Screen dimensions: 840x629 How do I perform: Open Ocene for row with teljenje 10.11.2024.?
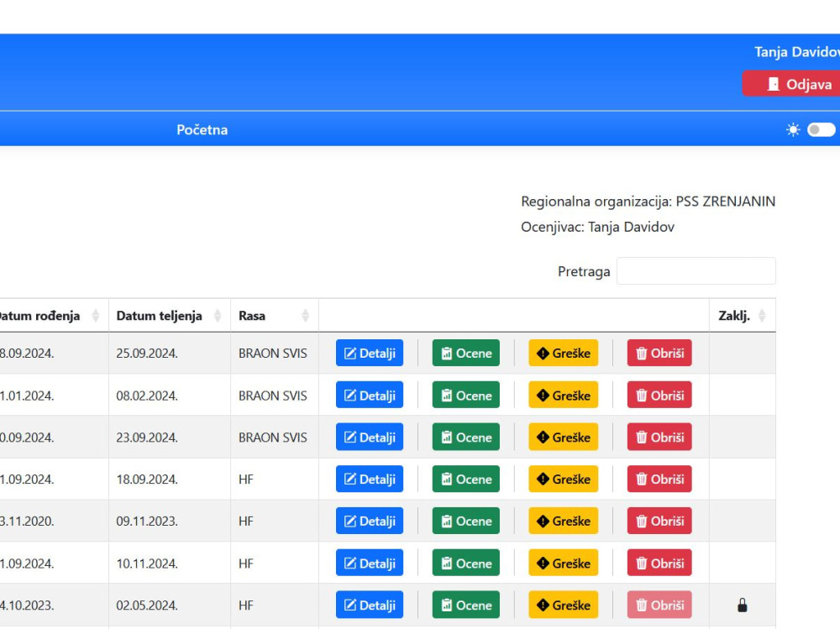465,563
